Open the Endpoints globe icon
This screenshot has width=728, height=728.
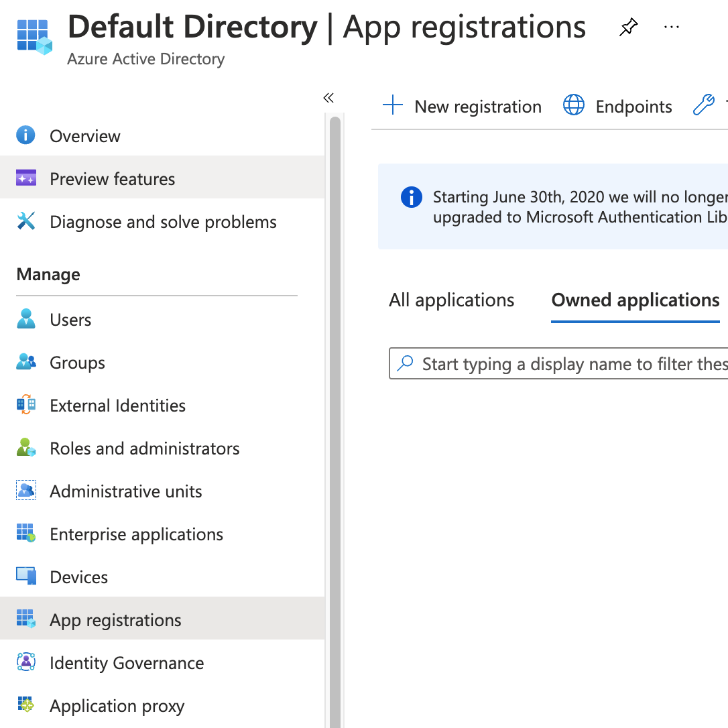[574, 106]
